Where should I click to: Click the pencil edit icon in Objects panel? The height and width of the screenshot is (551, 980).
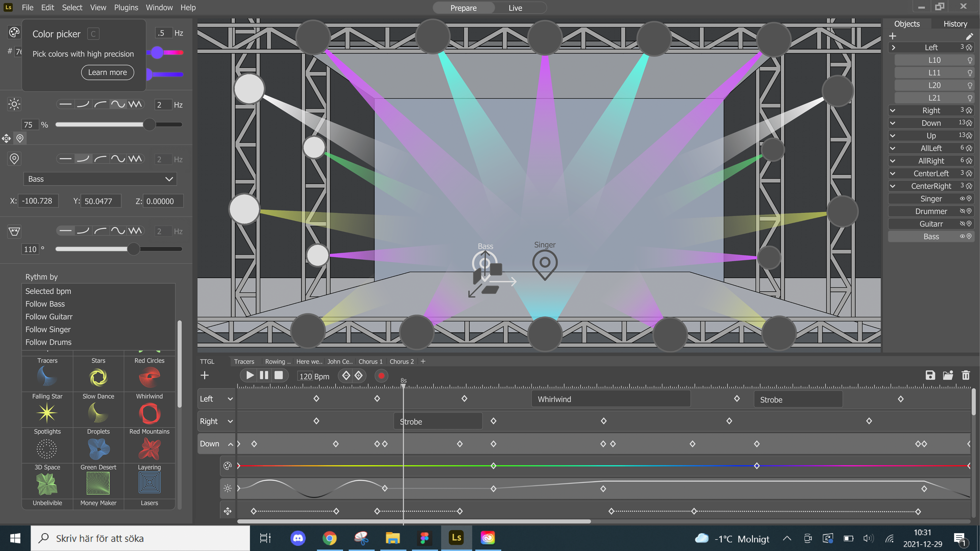(x=969, y=36)
